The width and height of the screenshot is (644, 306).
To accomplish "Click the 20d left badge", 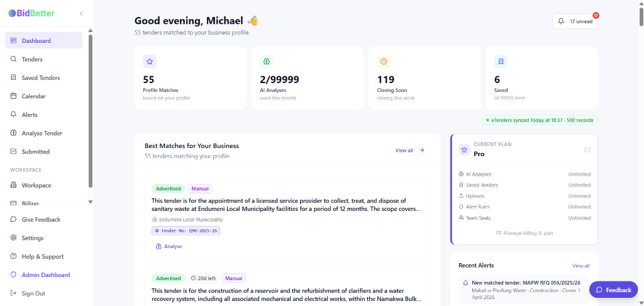I will click(x=203, y=278).
